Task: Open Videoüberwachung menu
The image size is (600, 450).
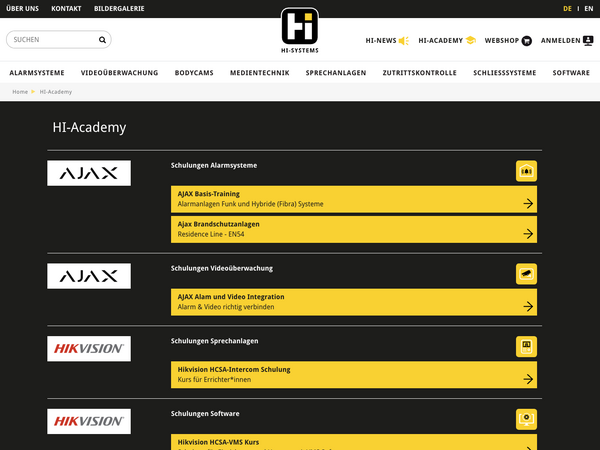Action: [x=119, y=73]
